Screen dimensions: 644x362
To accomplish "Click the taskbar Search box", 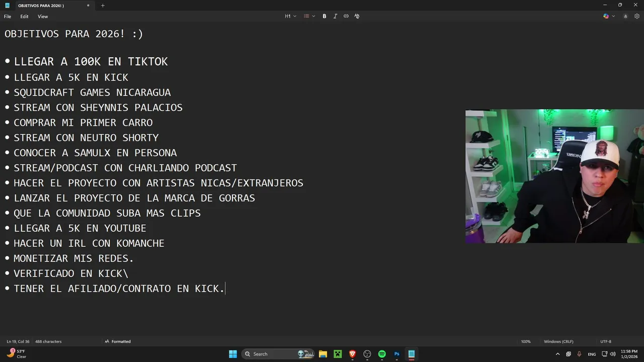I will coord(278,354).
